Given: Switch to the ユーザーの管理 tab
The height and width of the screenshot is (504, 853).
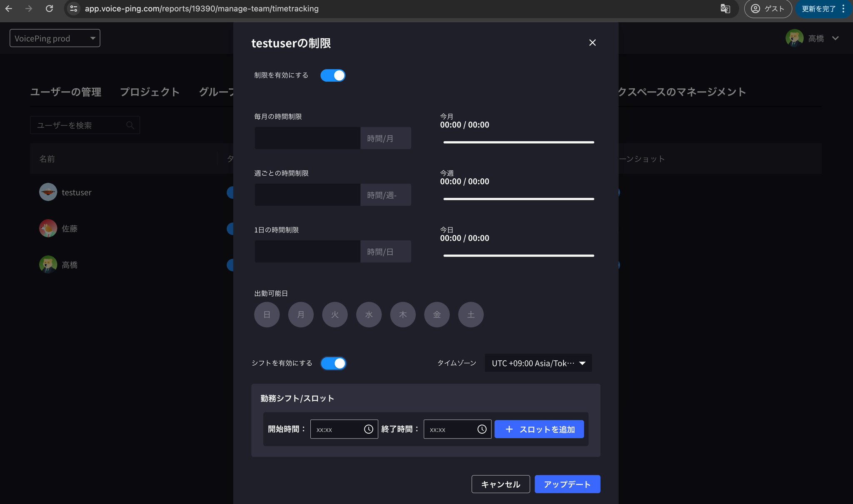Looking at the screenshot, I should (65, 92).
